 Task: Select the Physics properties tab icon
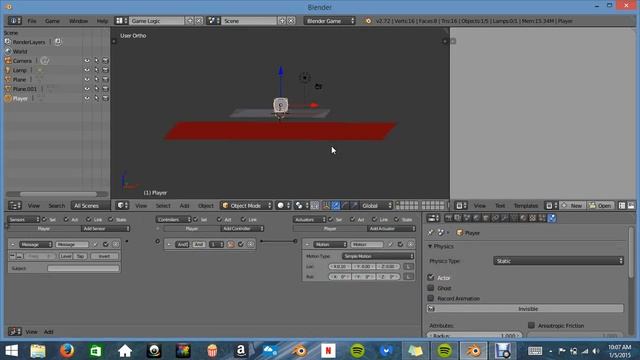tap(552, 218)
